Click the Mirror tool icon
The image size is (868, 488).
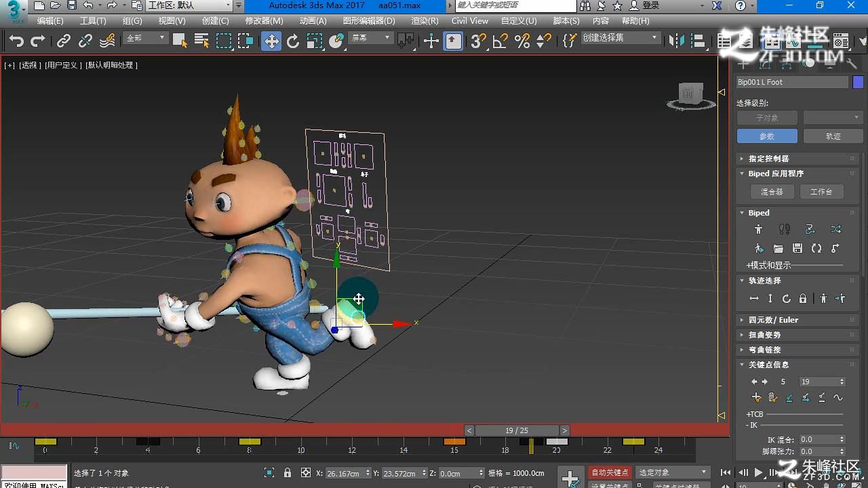pyautogui.click(x=677, y=41)
